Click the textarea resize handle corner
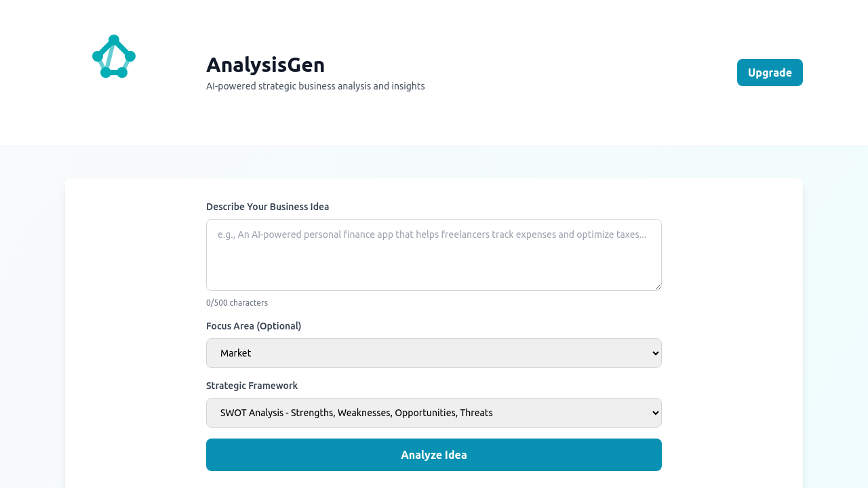This screenshot has width=868, height=488. [x=658, y=287]
